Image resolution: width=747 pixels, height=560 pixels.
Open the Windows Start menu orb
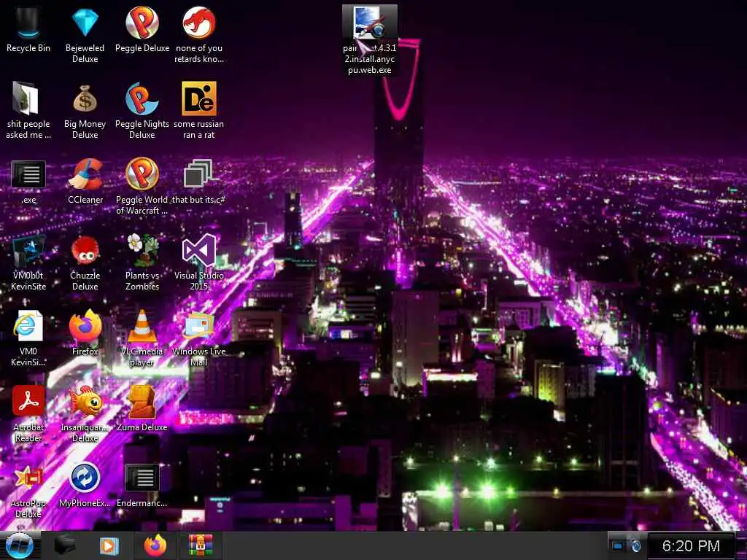coord(19,546)
